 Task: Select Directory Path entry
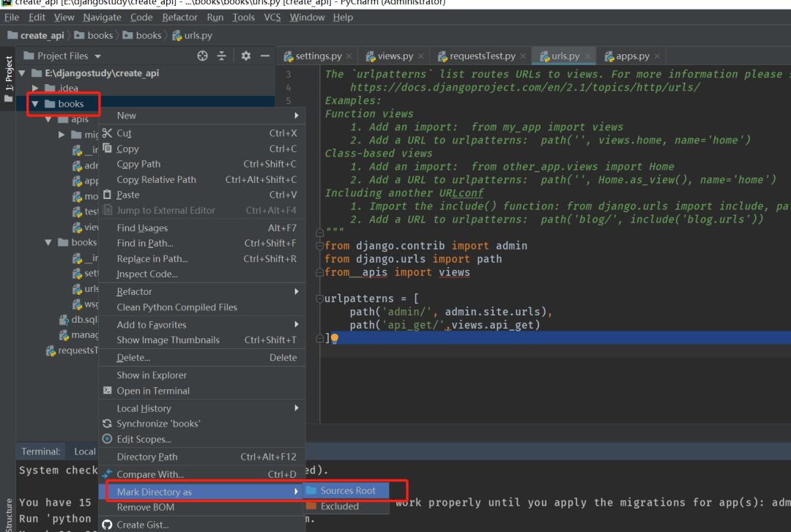point(202,457)
